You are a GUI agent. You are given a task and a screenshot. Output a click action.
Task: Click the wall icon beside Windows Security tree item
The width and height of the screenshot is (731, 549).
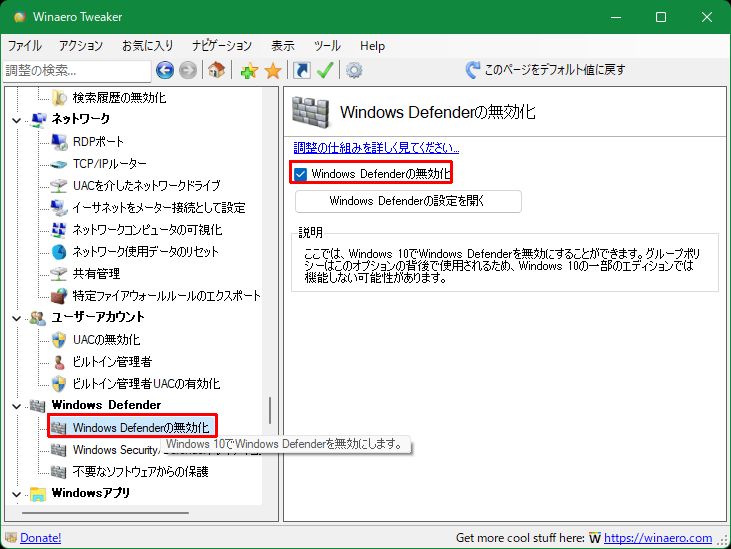(59, 450)
